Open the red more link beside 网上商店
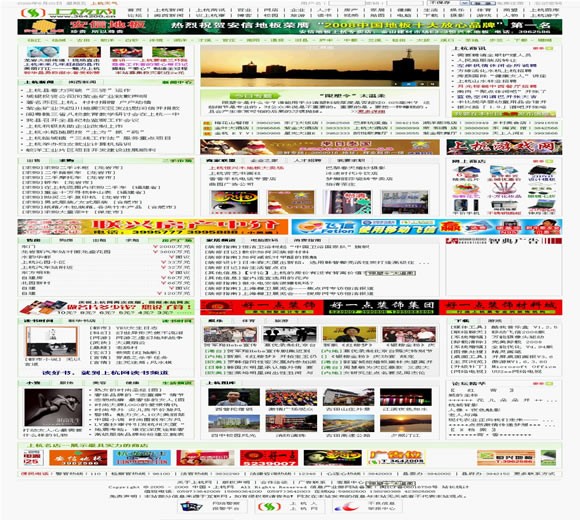 click(543, 161)
